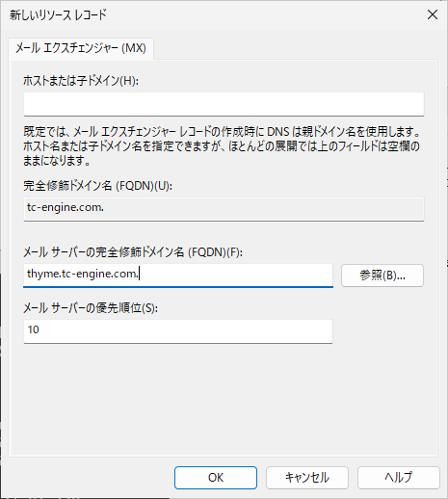448x499 pixels.
Task: Focus the priority field containing 10
Action: (x=178, y=331)
